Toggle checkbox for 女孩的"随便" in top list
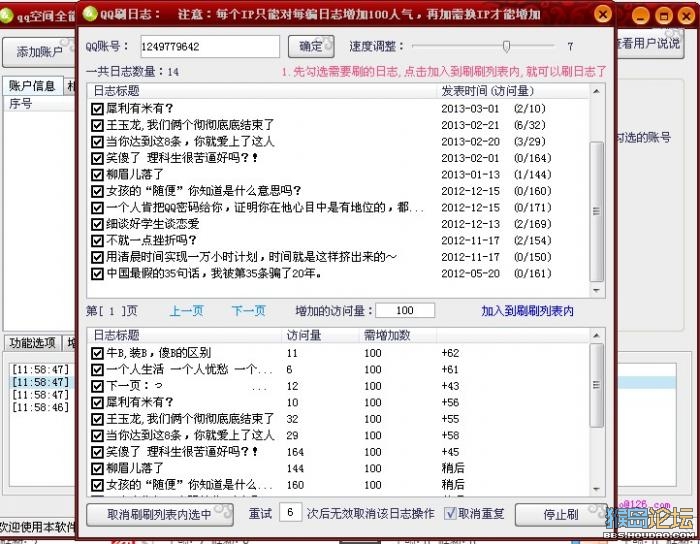The width and height of the screenshot is (700, 544). (x=97, y=191)
